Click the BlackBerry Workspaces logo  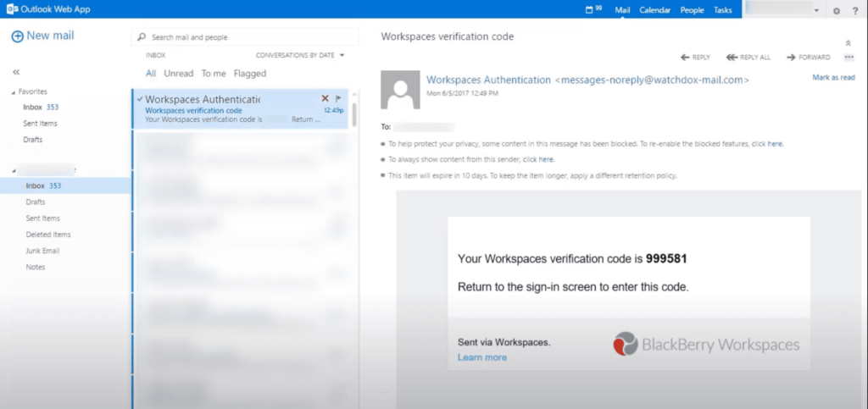pyautogui.click(x=706, y=345)
